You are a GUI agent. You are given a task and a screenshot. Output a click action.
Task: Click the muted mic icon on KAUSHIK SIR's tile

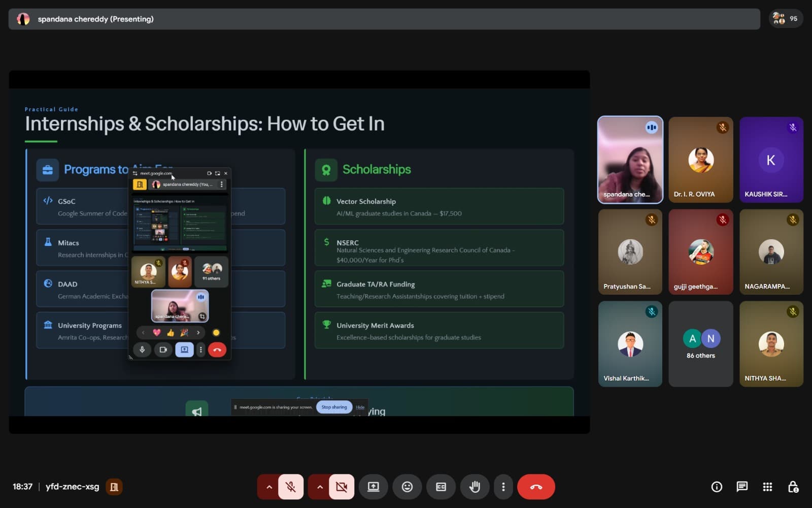point(793,128)
